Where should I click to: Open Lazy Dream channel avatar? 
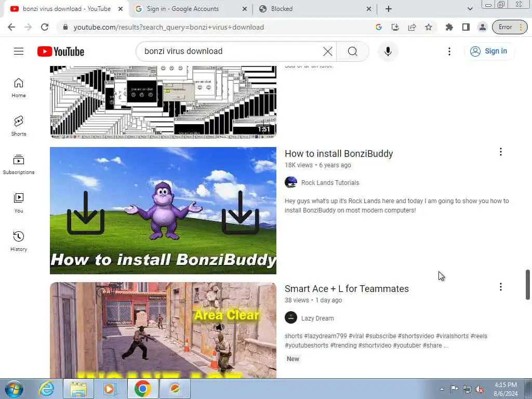[x=291, y=318]
